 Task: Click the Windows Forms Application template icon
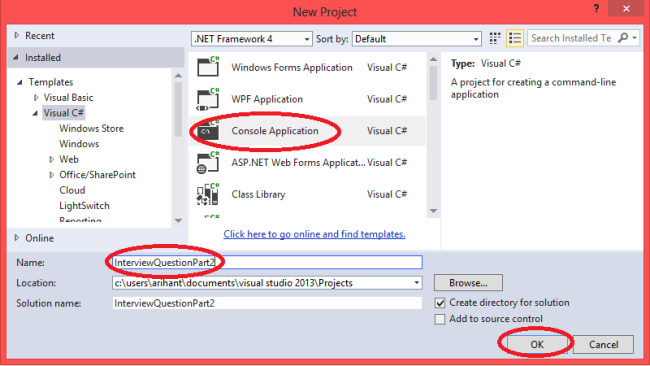pyautogui.click(x=208, y=66)
